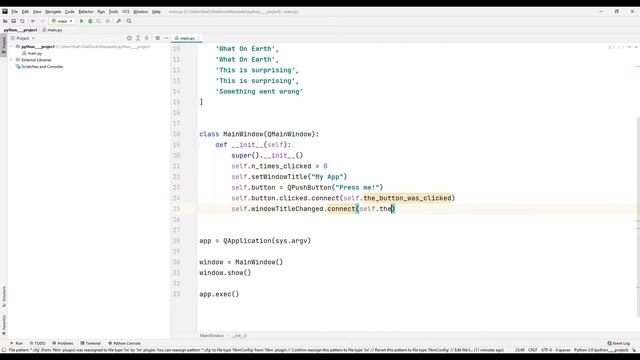The width and height of the screenshot is (640, 360).
Task: Navigate back with the left arrow icon
Action: 33,21
